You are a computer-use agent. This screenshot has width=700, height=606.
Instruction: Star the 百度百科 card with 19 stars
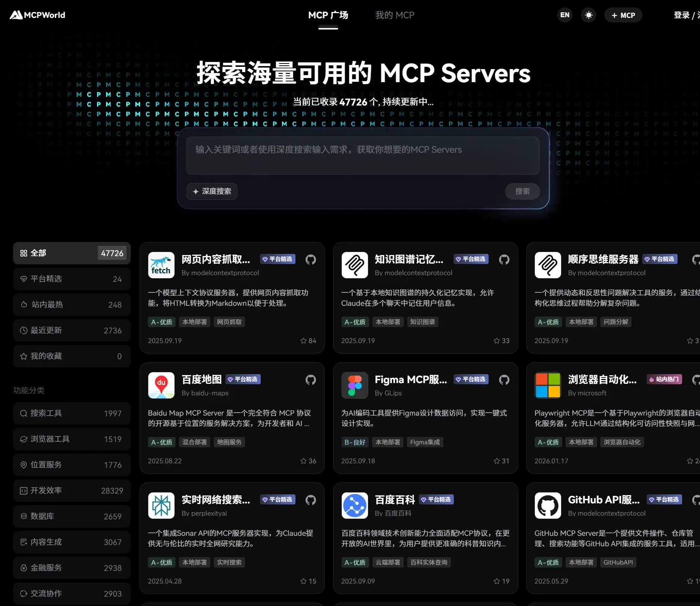(x=496, y=581)
